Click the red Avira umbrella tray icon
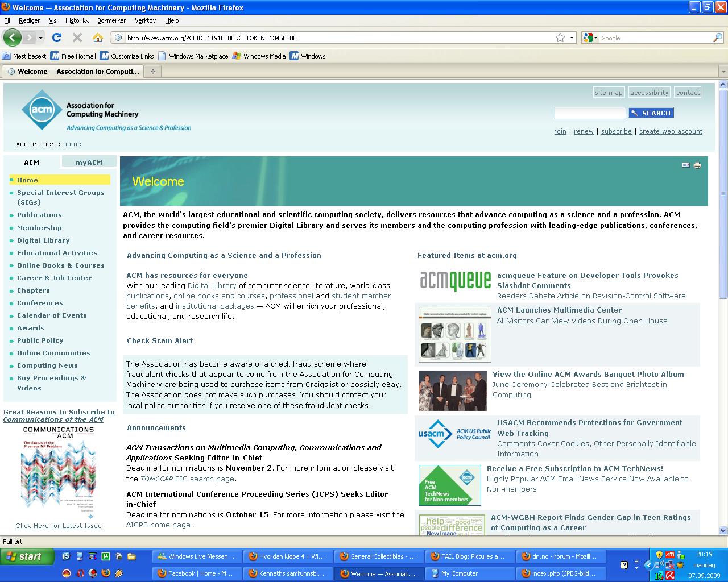The height and width of the screenshot is (582, 728). [670, 575]
